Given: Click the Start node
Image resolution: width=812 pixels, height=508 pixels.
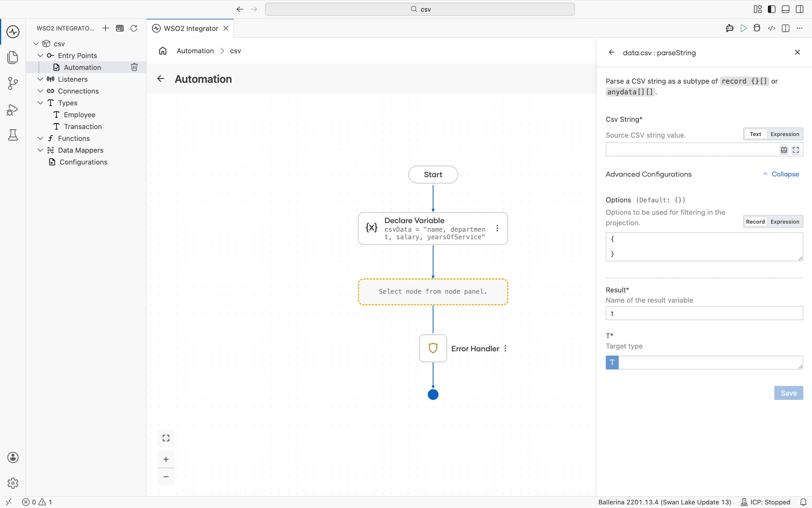Looking at the screenshot, I should tap(433, 174).
